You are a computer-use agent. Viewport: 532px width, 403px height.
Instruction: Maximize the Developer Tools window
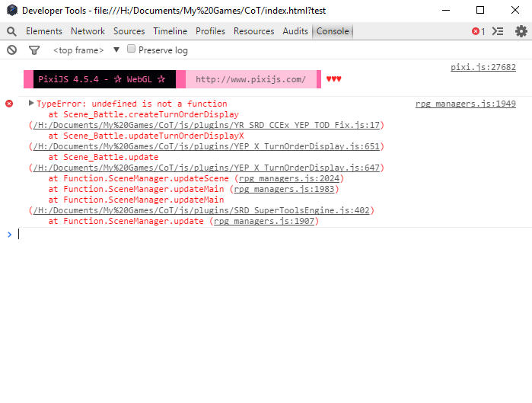[480, 10]
